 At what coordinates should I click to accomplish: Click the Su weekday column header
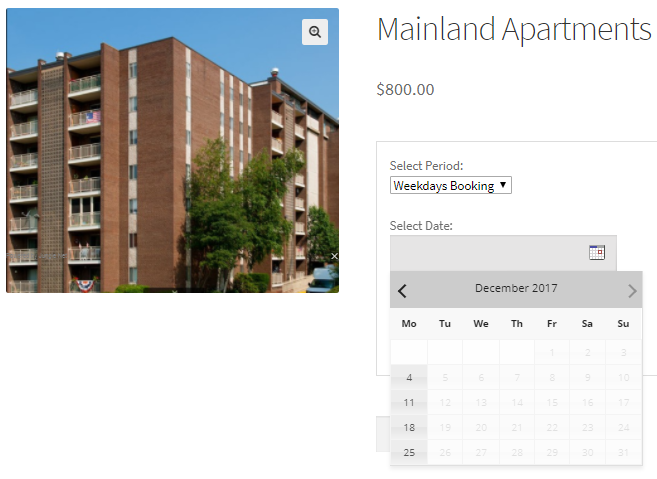pos(623,324)
